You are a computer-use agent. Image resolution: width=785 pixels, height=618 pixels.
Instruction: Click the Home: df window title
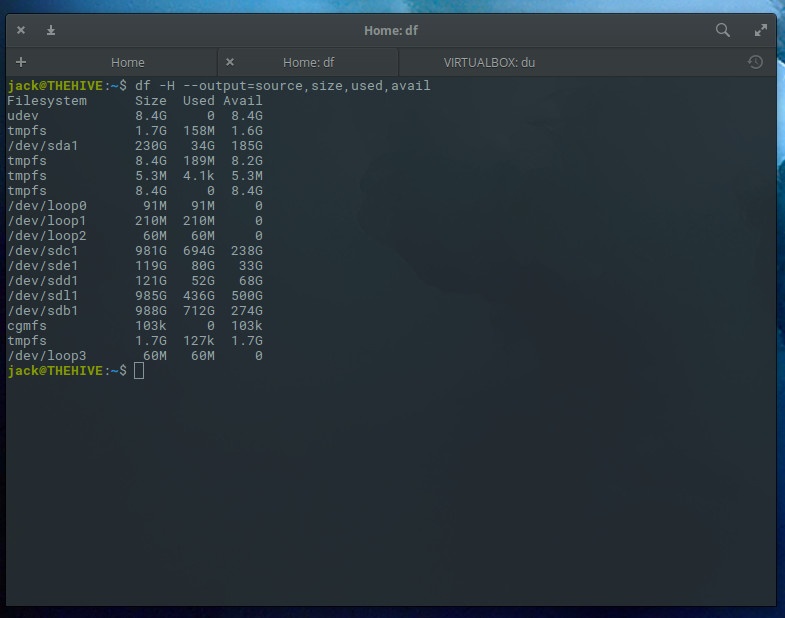coord(391,30)
